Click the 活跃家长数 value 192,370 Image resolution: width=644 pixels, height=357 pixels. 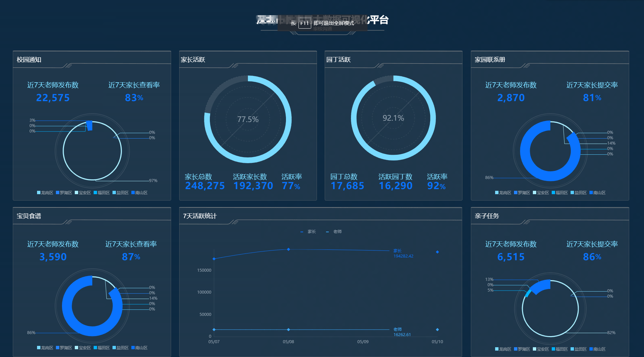[253, 186]
